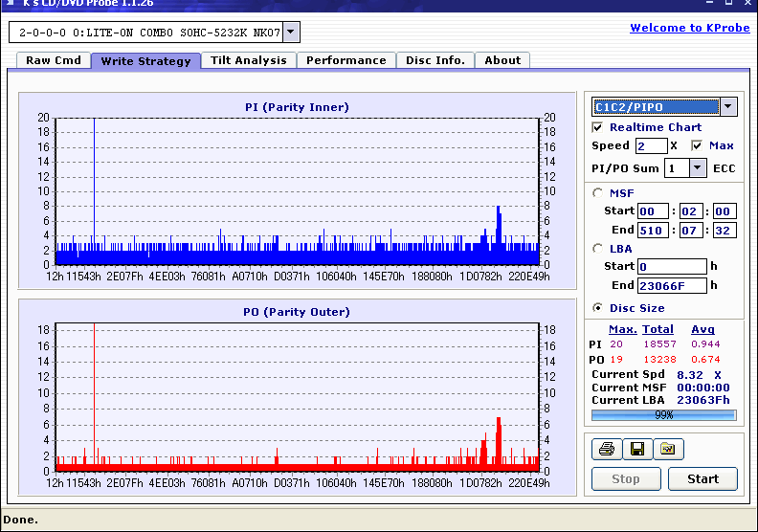Click the save floppy disk icon
Screen dimensions: 758x532
(636, 449)
